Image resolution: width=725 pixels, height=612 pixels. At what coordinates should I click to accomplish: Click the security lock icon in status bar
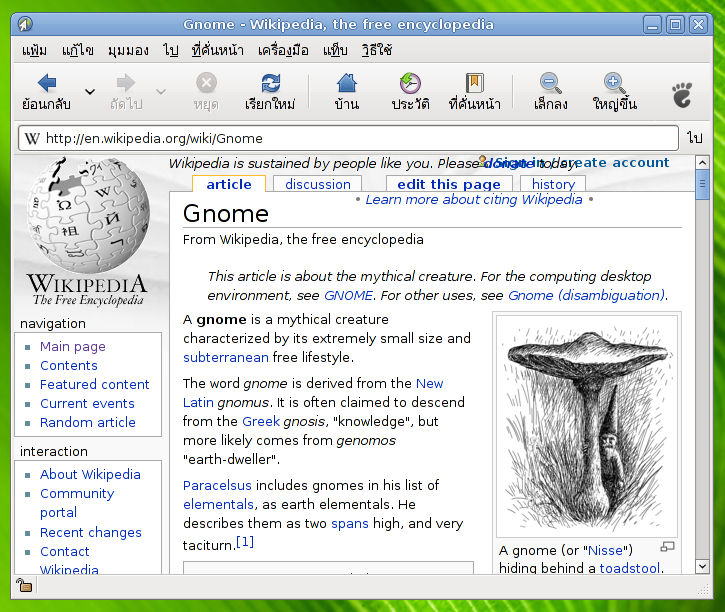click(x=24, y=586)
